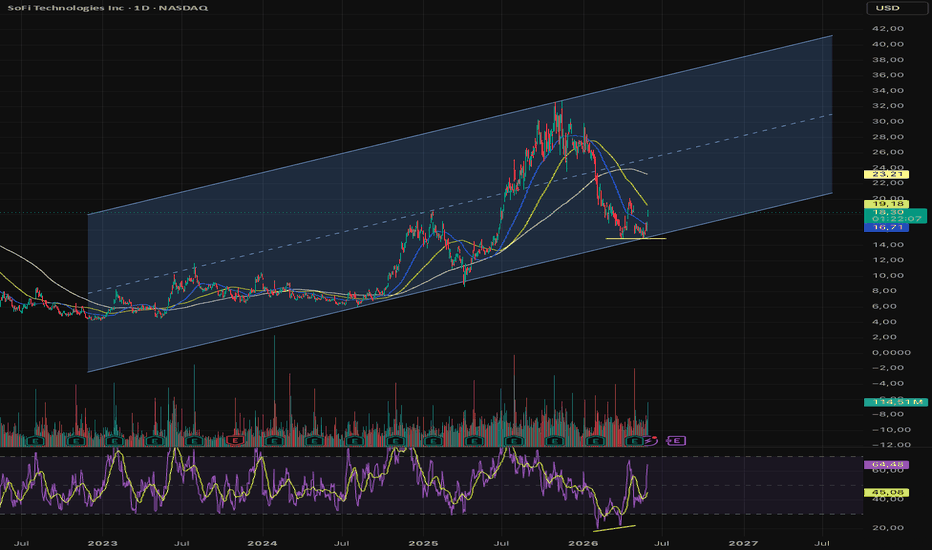The image size is (932, 550).
Task: Click the last green earnings marker before lightning icon
Action: click(633, 441)
